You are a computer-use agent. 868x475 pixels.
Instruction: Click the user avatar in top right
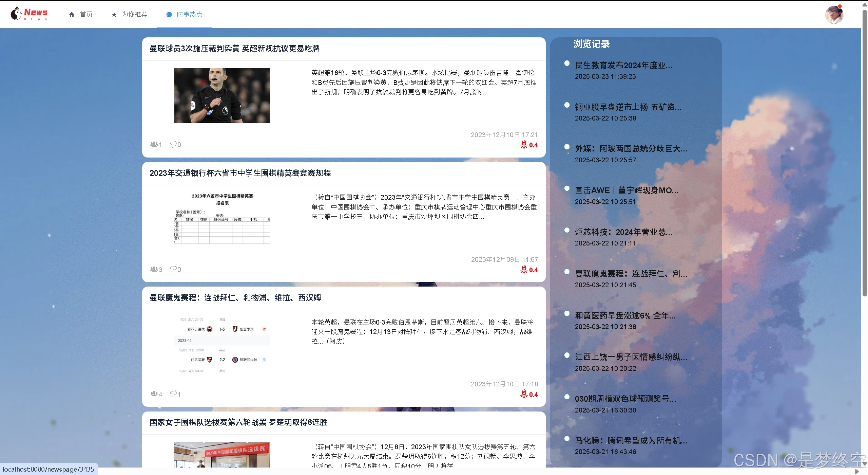coord(834,15)
